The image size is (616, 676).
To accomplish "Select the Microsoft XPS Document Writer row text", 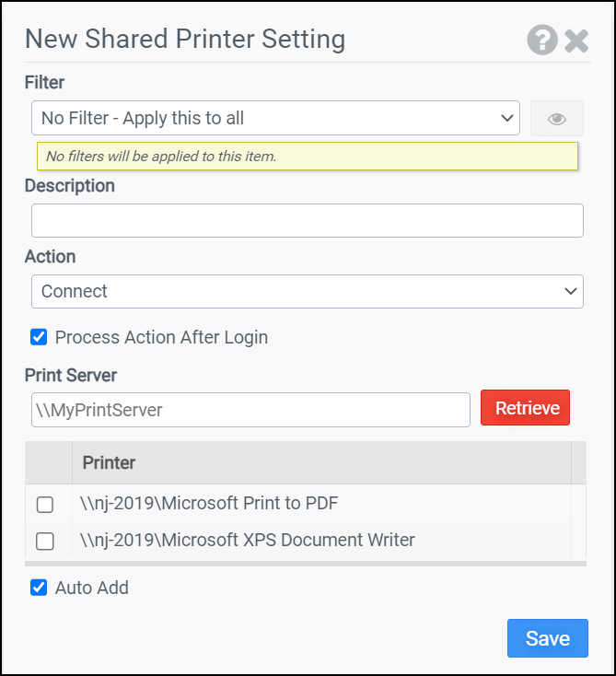I will pos(247,540).
